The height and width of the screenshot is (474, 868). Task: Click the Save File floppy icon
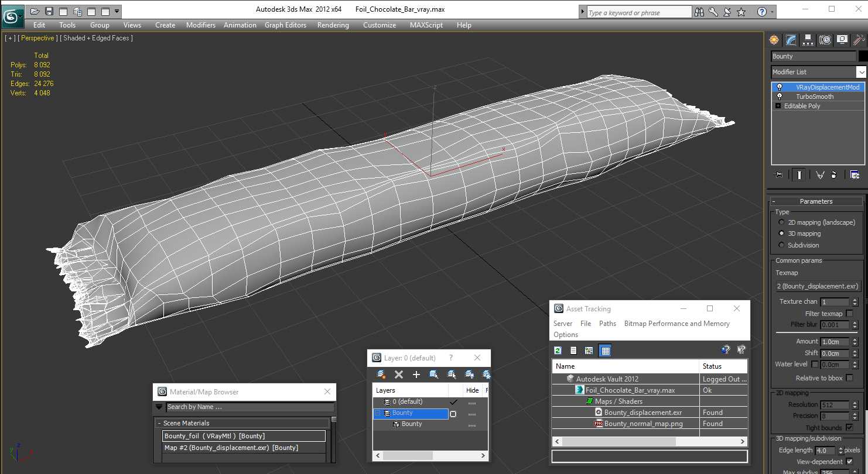pyautogui.click(x=49, y=11)
